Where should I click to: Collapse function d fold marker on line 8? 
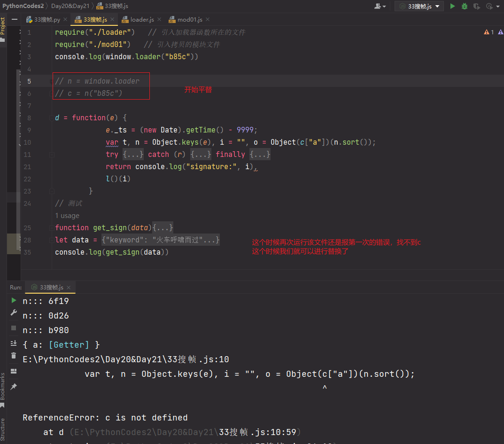pos(51,118)
